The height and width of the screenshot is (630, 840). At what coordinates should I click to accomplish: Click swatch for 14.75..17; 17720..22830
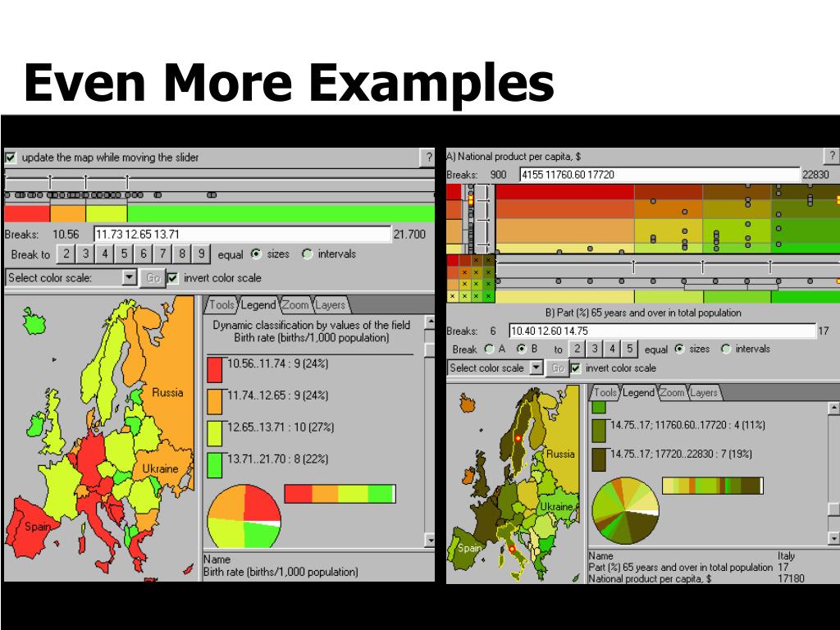(599, 459)
